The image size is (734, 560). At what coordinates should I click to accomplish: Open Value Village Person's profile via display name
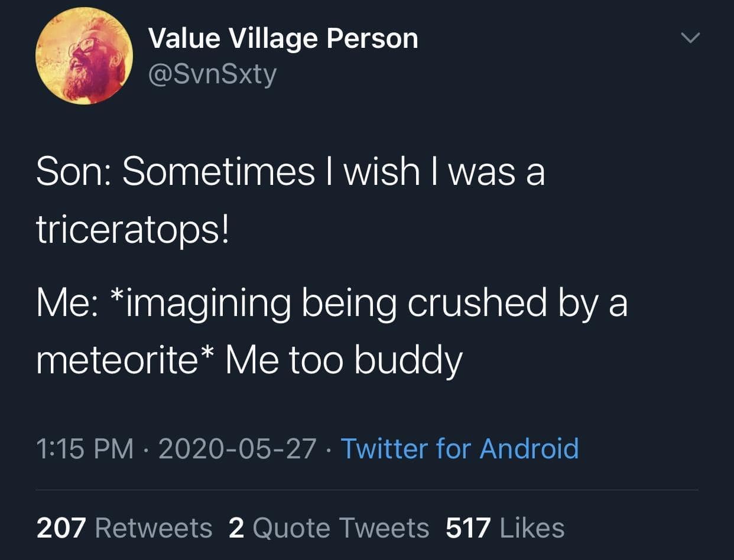click(284, 38)
